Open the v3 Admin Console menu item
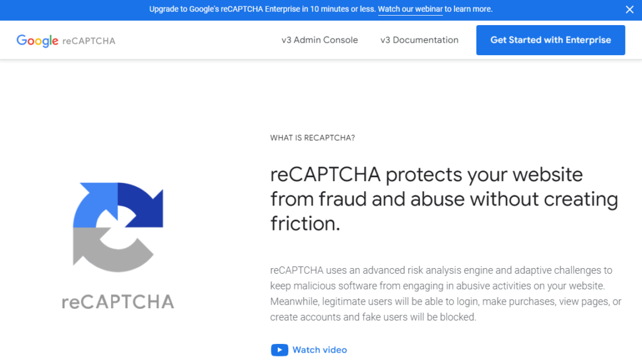The width and height of the screenshot is (642, 364). coord(320,40)
